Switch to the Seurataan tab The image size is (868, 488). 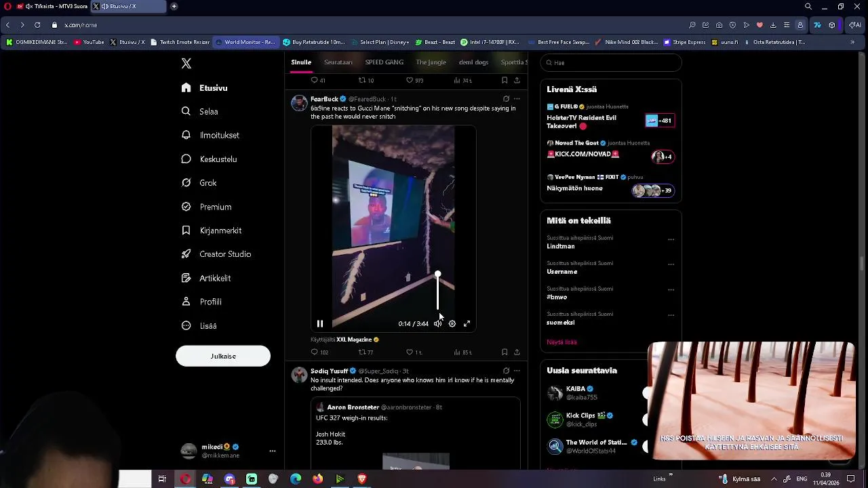tap(338, 62)
